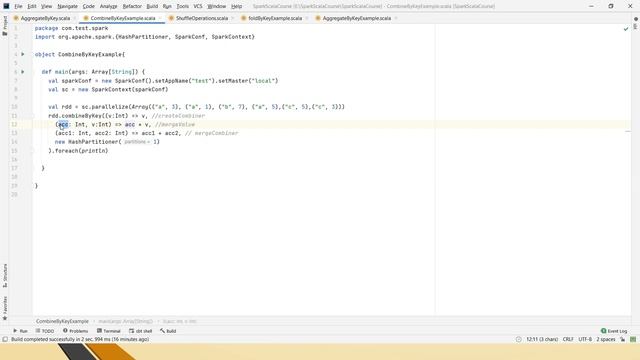Screen dimensions: 640x360
Task: Click fold marker at foreach line 15
Action: (33, 151)
